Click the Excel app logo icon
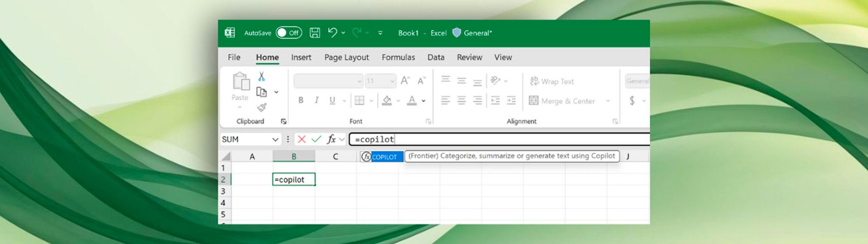This screenshot has width=868, height=244. pyautogui.click(x=230, y=33)
